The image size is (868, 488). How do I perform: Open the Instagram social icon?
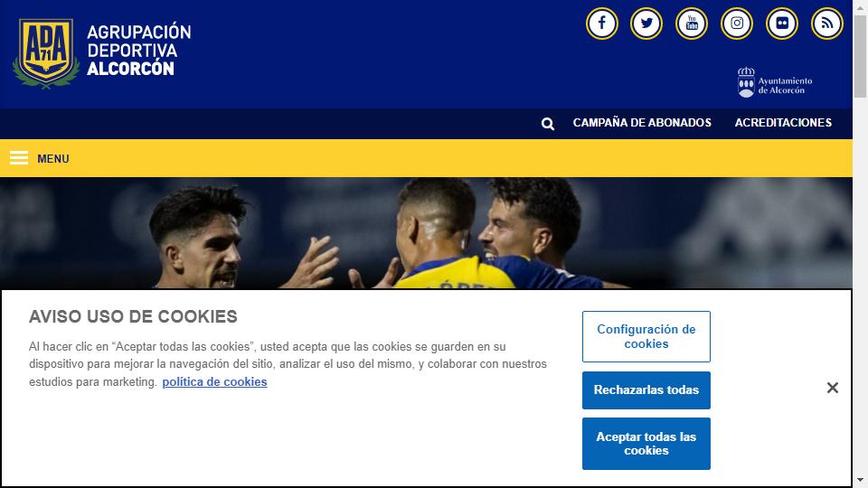tap(737, 23)
